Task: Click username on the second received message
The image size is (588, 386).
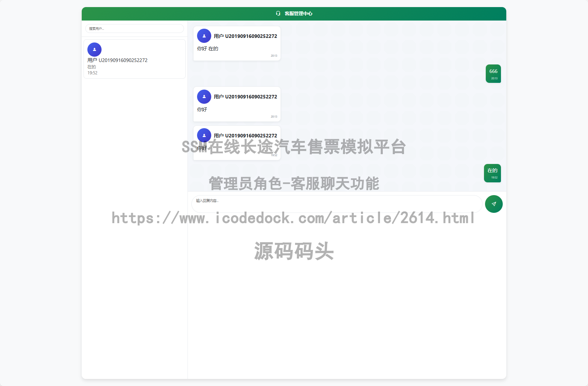Action: [x=245, y=97]
